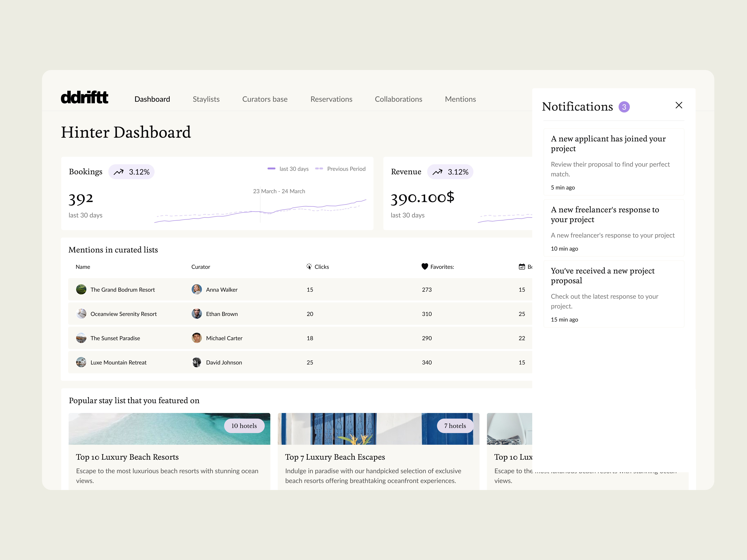
Task: Click David Johnson's curator avatar
Action: pyautogui.click(x=197, y=362)
